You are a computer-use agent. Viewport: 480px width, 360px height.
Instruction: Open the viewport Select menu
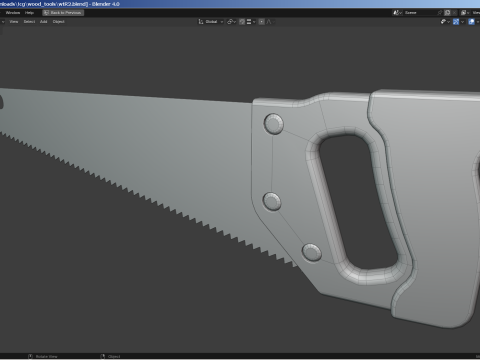[29, 22]
